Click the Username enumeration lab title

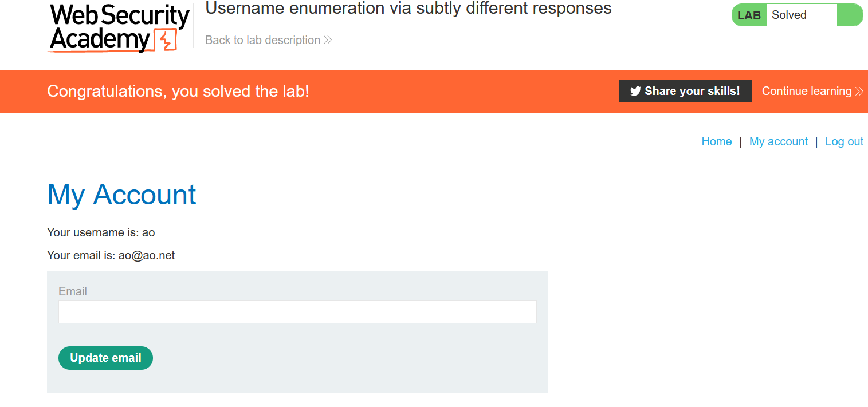(408, 9)
